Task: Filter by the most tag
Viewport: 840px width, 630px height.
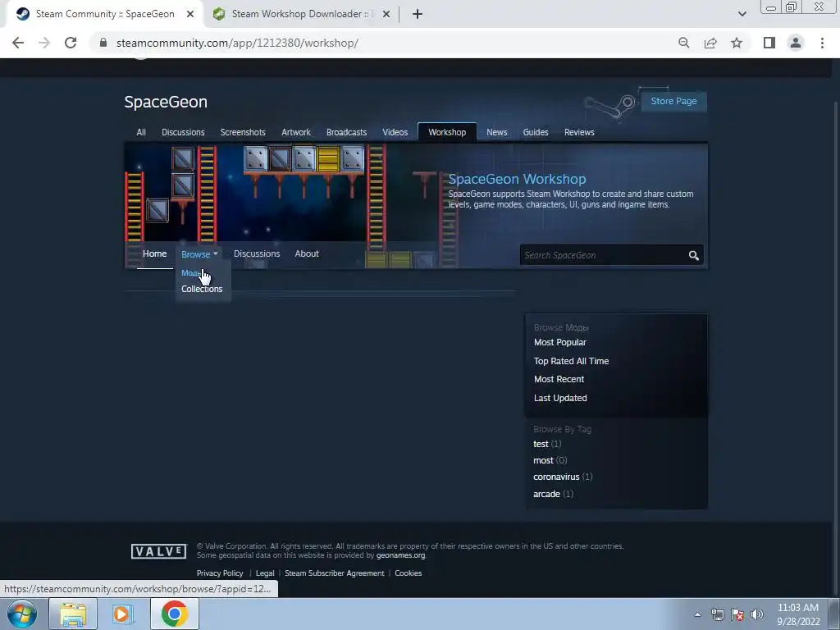Action: pyautogui.click(x=543, y=461)
